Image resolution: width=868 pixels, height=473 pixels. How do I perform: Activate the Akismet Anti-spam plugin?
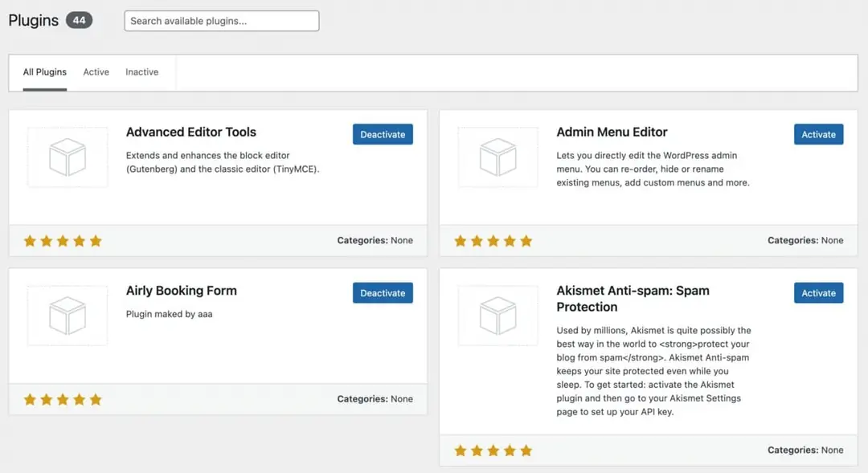coord(818,292)
